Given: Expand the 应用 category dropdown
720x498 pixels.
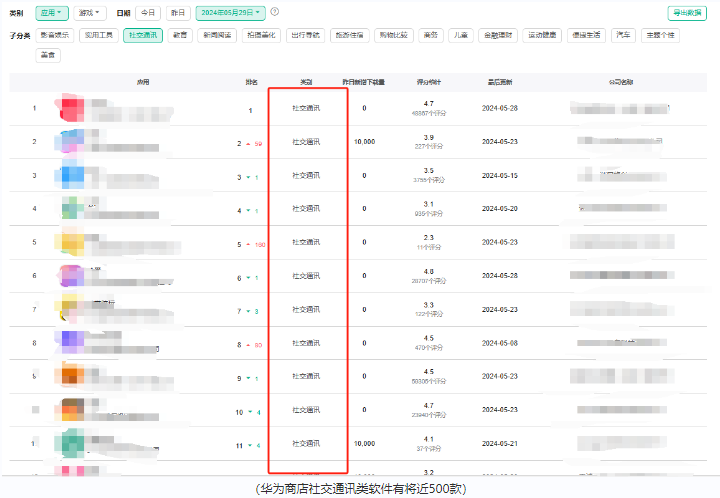Looking at the screenshot, I should coord(52,13).
